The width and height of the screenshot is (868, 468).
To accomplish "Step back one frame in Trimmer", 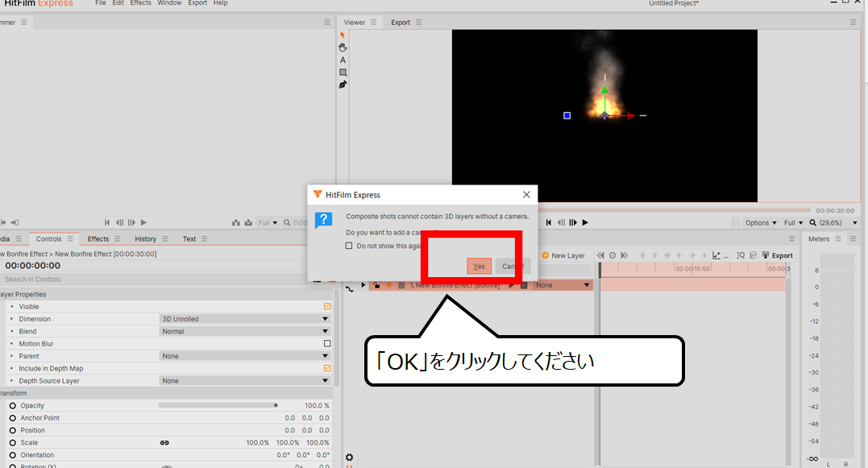I will click(119, 222).
